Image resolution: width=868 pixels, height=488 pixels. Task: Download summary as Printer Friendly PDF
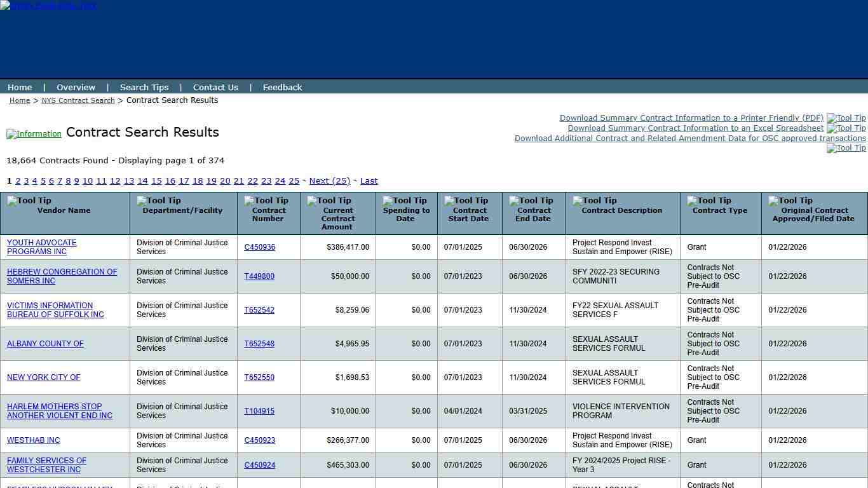(x=691, y=118)
